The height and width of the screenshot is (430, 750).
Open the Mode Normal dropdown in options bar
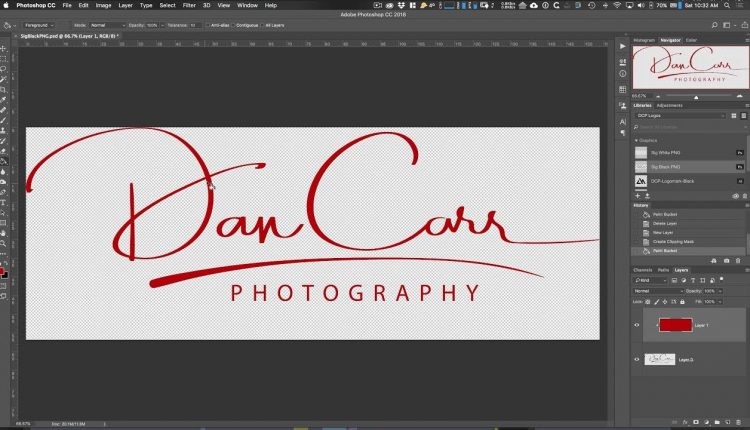click(108, 25)
